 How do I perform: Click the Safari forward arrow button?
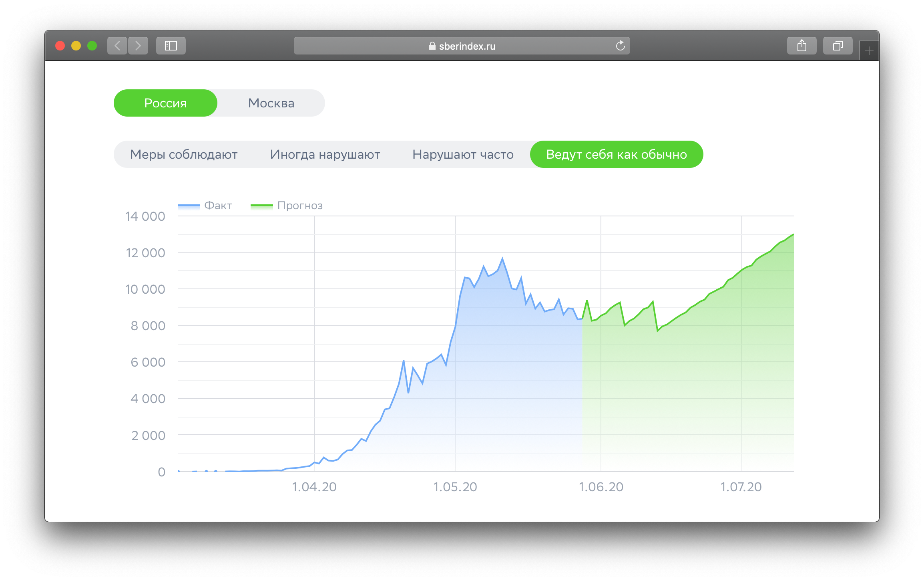click(138, 46)
